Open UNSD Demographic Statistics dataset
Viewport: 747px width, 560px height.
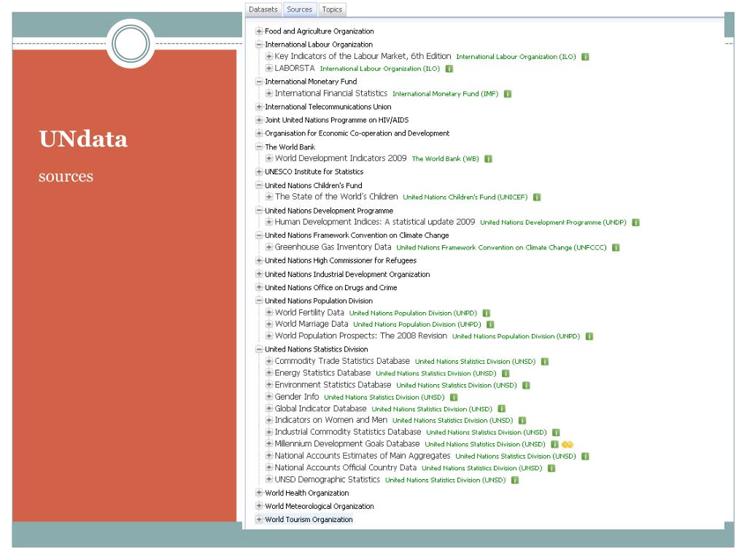coord(328,480)
